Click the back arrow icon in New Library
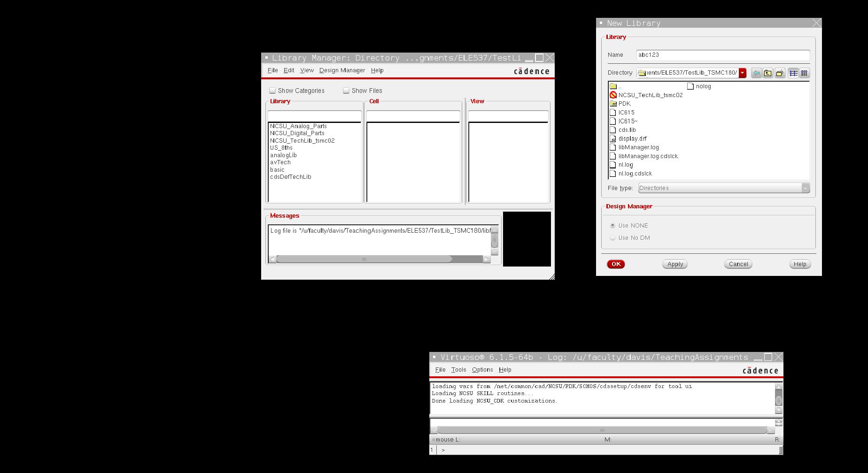The width and height of the screenshot is (868, 473). point(756,73)
